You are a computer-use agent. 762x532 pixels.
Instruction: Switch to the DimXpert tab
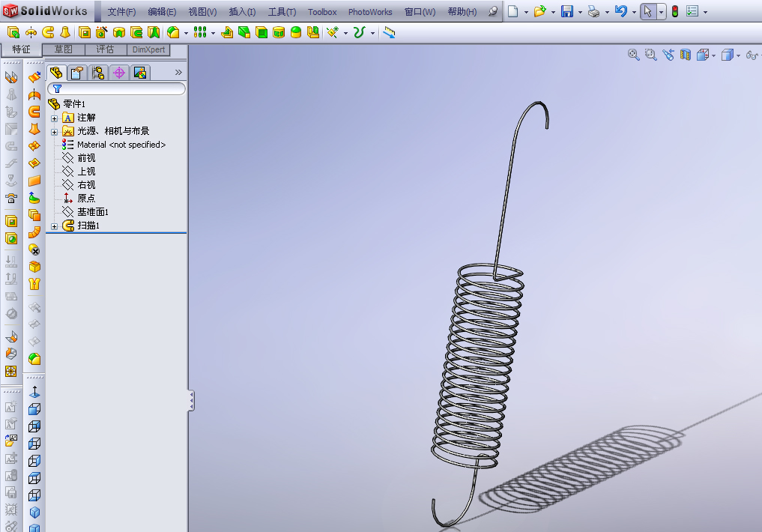[x=148, y=49]
